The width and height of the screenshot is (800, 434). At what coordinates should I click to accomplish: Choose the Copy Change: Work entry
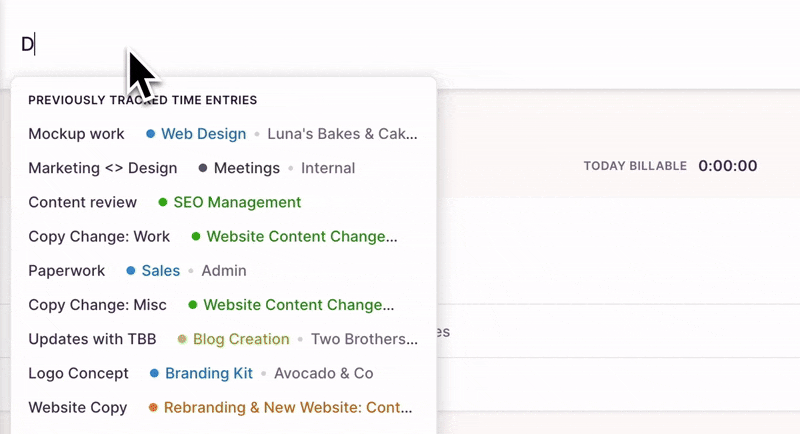[x=99, y=237]
